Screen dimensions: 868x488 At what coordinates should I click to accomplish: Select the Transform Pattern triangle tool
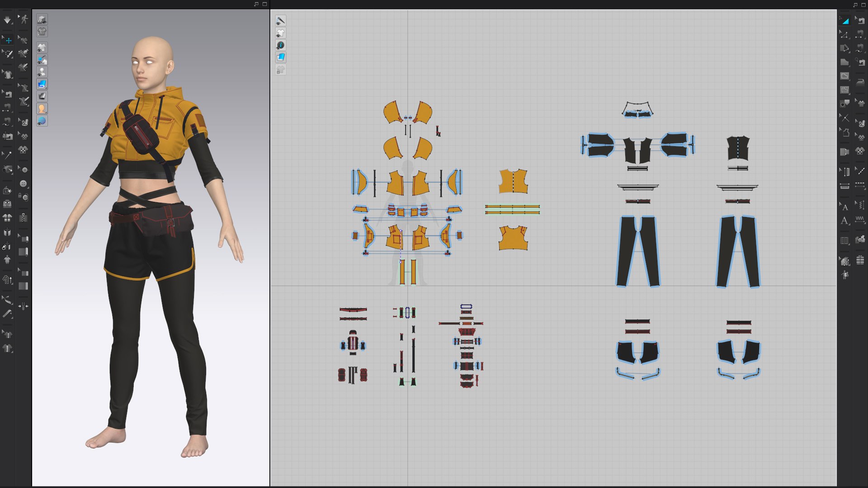(844, 20)
